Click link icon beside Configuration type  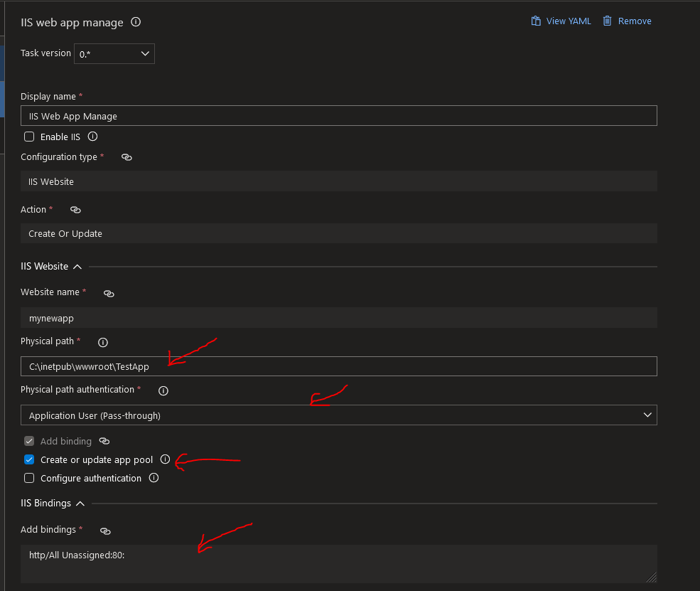pos(126,157)
